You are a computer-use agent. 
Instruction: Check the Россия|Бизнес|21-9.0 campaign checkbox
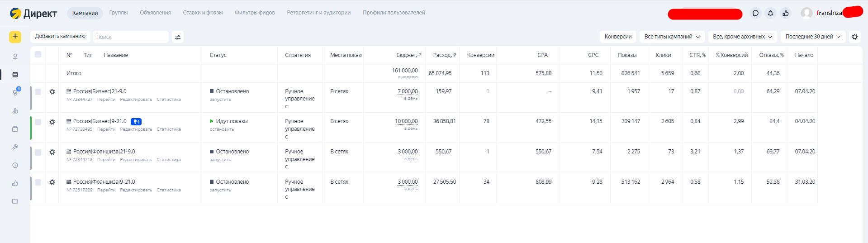pos(38,91)
